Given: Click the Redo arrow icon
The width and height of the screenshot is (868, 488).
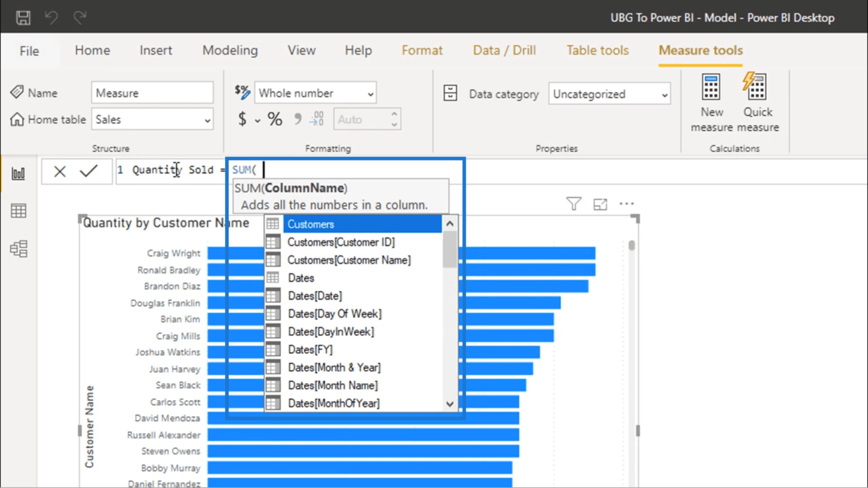Looking at the screenshot, I should point(80,18).
